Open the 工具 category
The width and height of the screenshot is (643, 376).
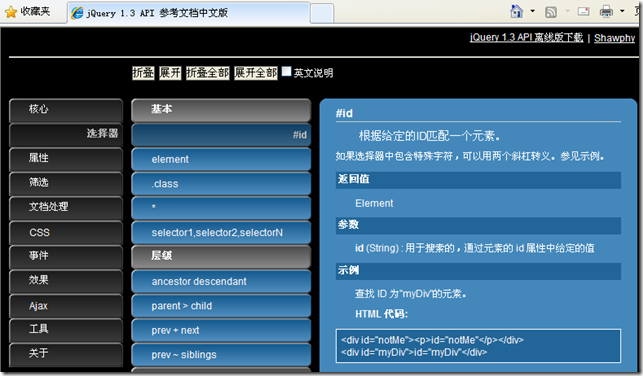[66, 330]
